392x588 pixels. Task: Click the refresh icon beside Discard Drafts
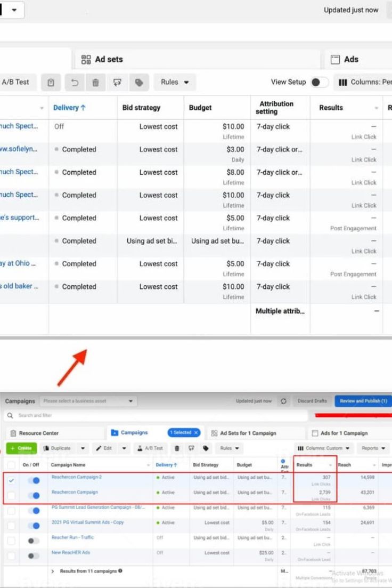283,401
